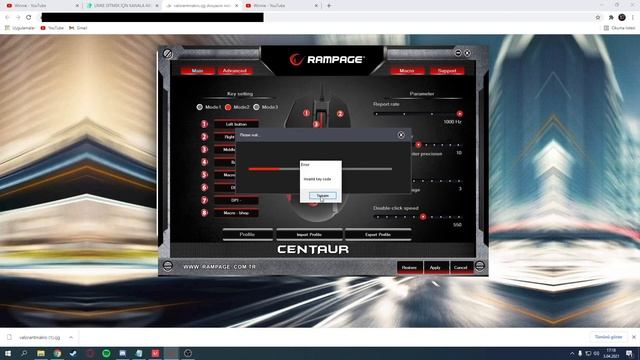
Task: Click the Export Profile button
Action: click(378, 234)
